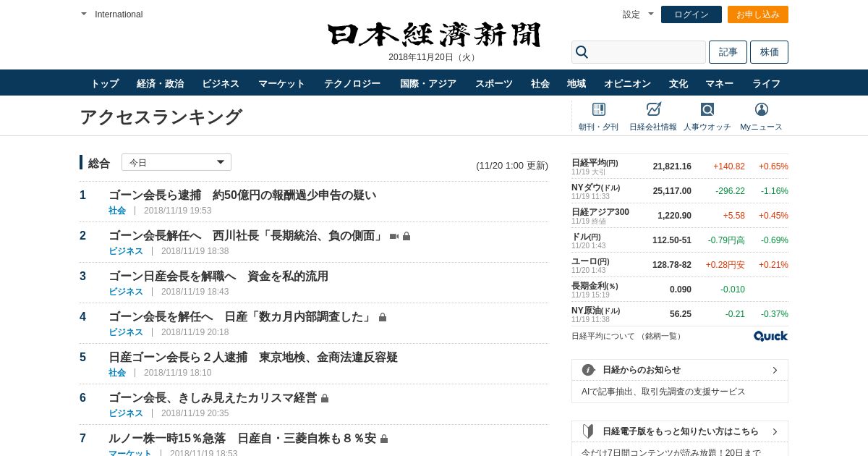Open the ドル(円) exchange rate row
Screen dimensions: 868x456
pos(680,240)
